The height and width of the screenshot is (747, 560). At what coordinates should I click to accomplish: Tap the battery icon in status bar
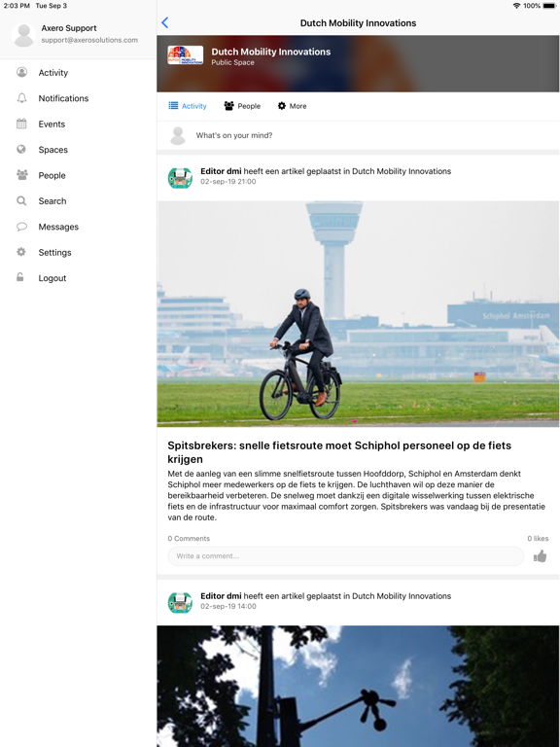[x=549, y=6]
